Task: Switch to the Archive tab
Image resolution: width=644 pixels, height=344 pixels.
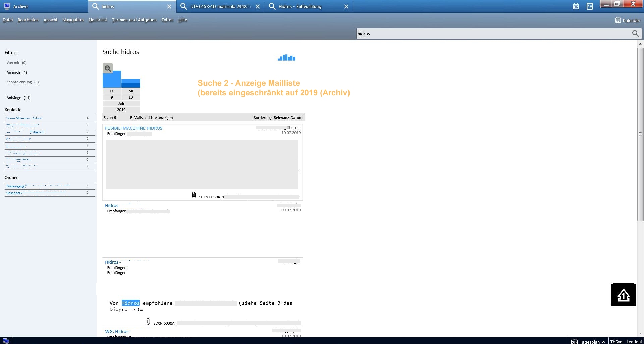Action: (x=44, y=6)
